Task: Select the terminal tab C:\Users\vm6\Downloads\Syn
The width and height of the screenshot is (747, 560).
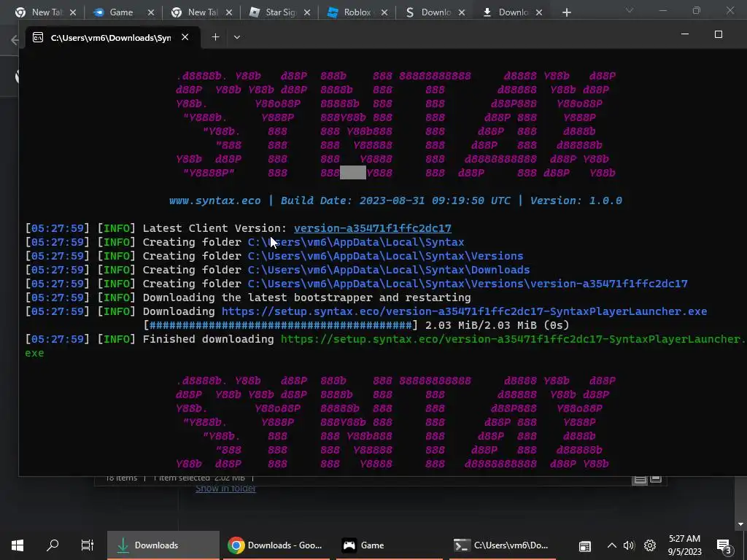Action: [x=111, y=38]
